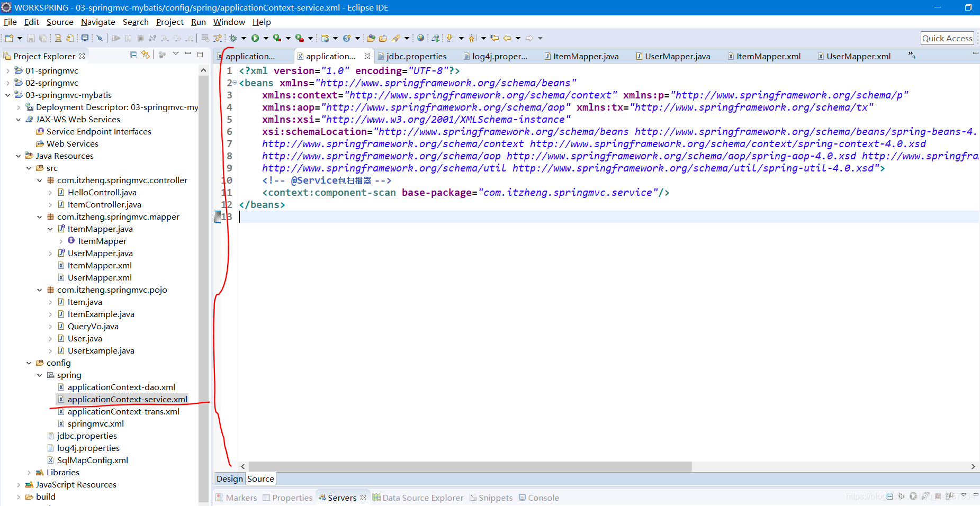Click the Back navigation arrow icon
Image resolution: width=980 pixels, height=506 pixels.
click(507, 38)
